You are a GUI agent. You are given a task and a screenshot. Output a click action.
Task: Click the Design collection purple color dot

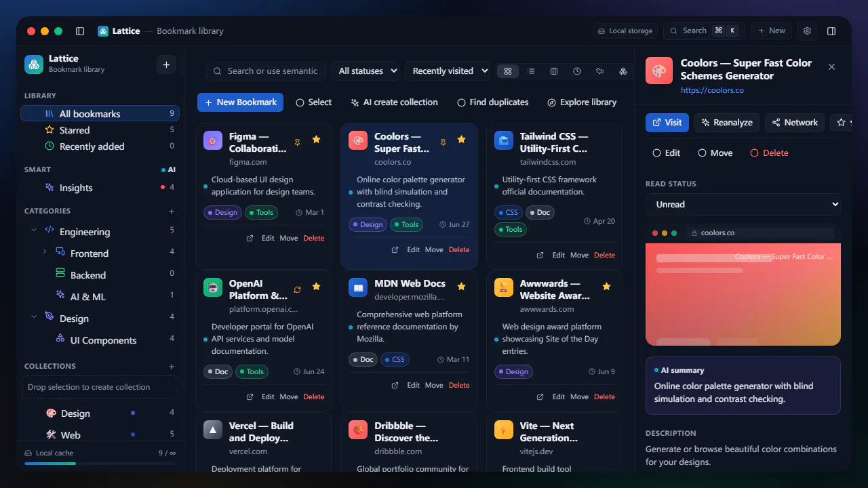(132, 413)
